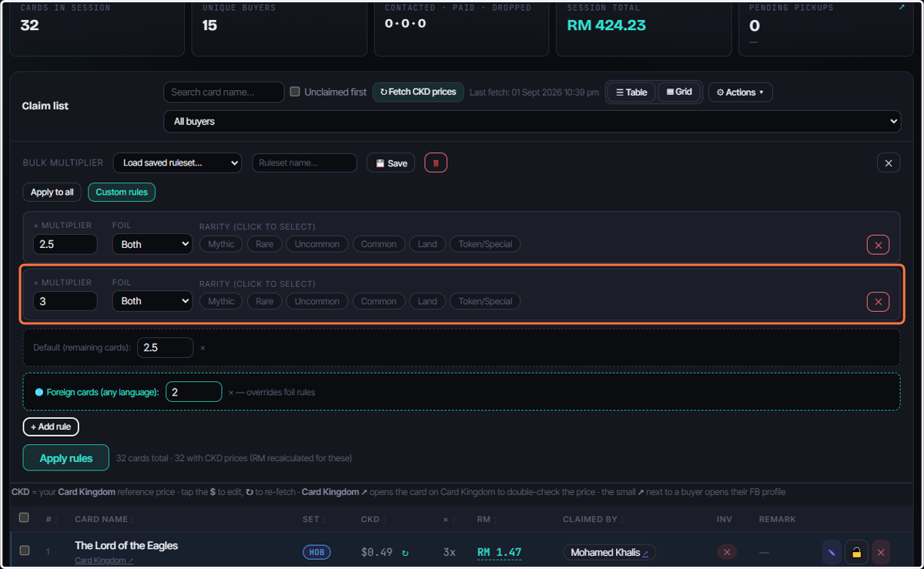924x569 pixels.
Task: Click the Save ruleset button
Action: [x=390, y=163]
